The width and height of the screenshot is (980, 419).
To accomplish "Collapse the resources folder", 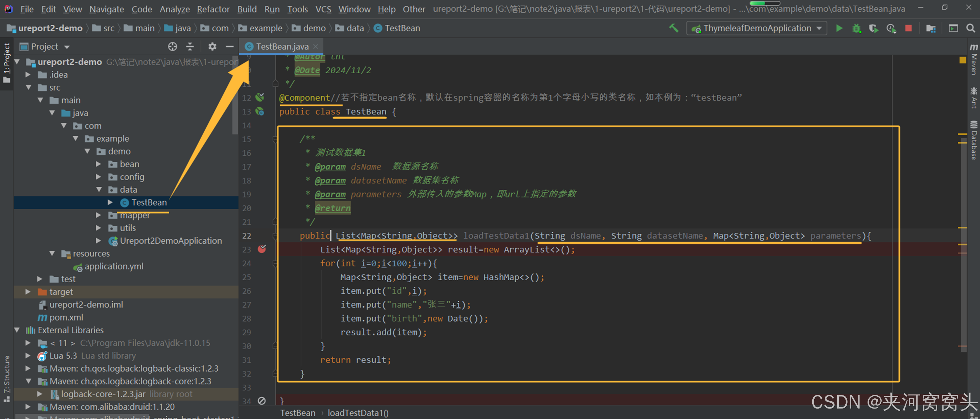I will 52,253.
